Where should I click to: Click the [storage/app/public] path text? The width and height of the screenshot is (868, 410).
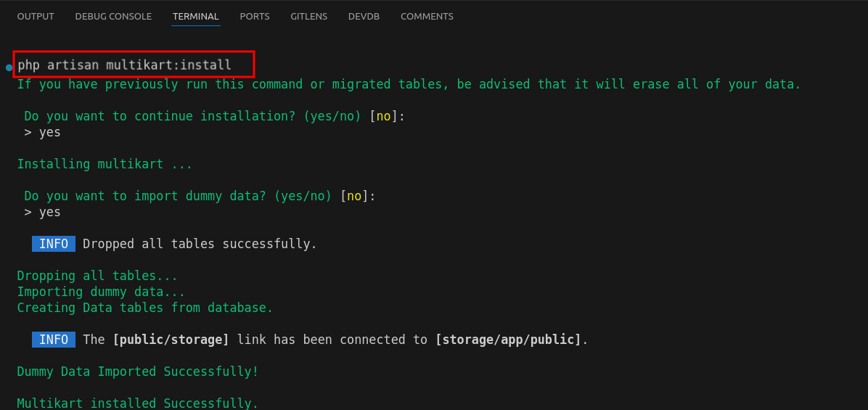(508, 340)
